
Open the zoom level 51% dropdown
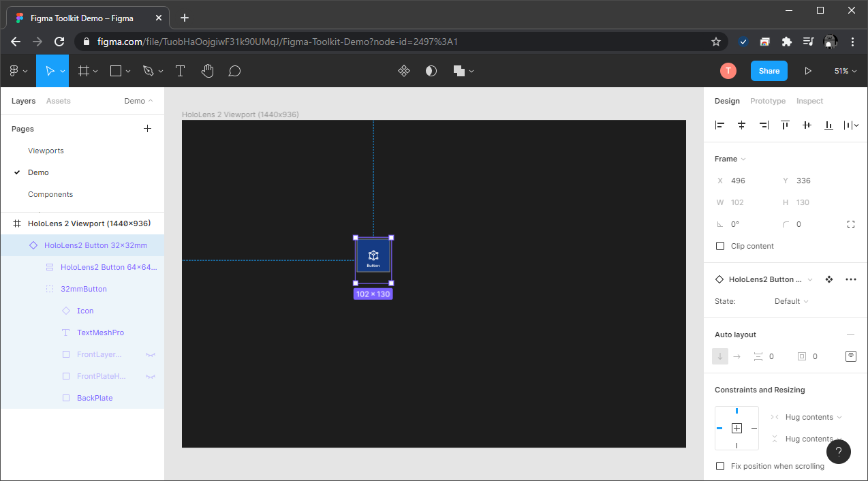pos(845,71)
